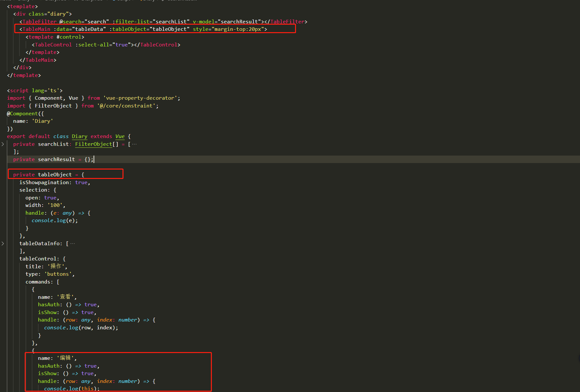The height and width of the screenshot is (392, 580).
Task: Click the :tableObject="tableObject" attribute
Action: coord(149,29)
